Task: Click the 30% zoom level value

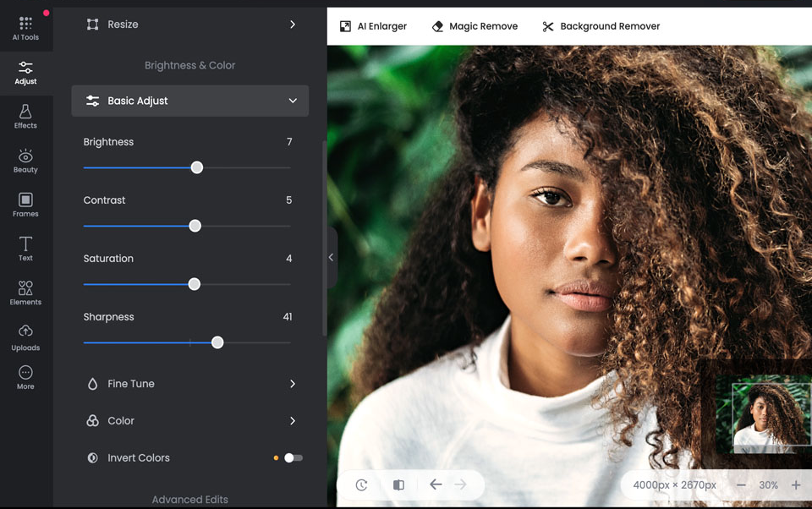Action: (x=769, y=485)
